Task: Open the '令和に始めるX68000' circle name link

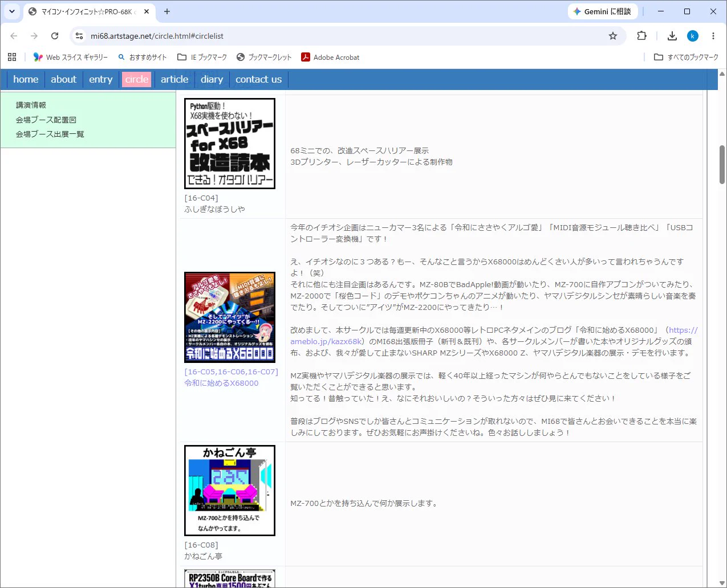Action: pyautogui.click(x=221, y=383)
